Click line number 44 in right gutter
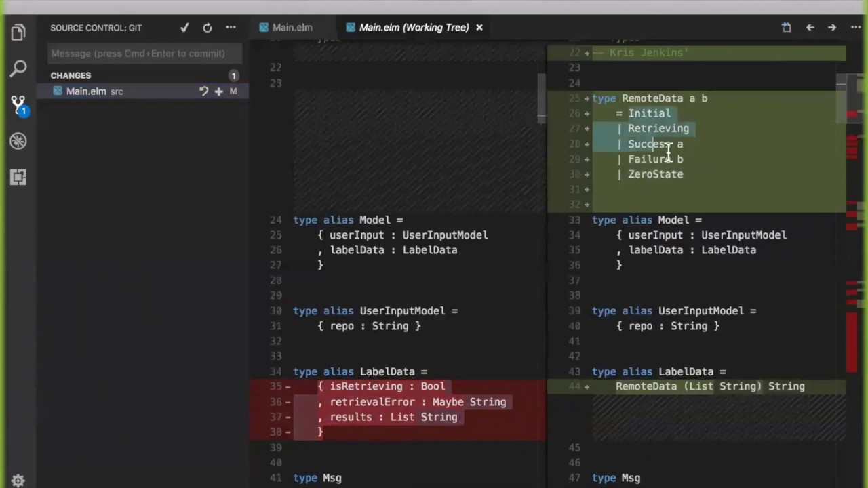868x488 pixels. click(574, 386)
